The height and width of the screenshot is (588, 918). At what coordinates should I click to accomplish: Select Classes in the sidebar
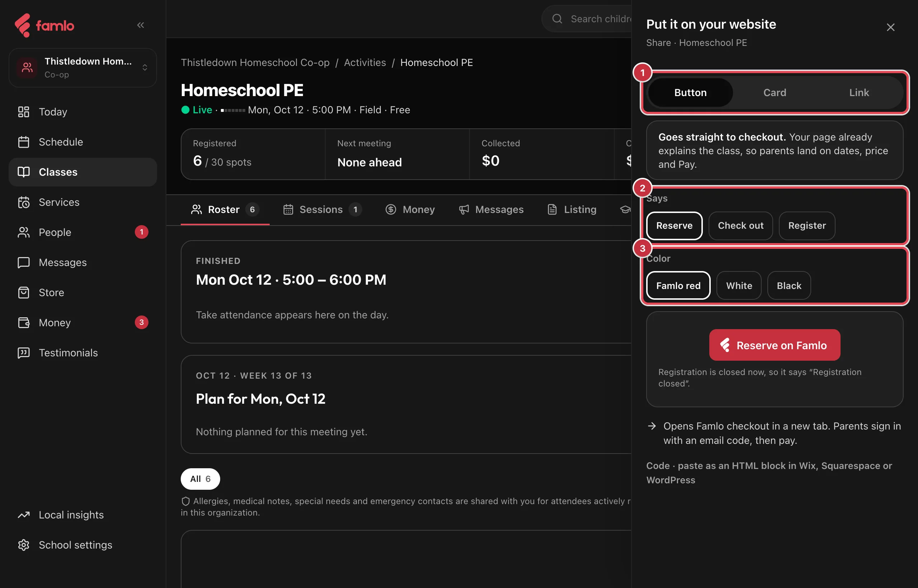(83, 172)
